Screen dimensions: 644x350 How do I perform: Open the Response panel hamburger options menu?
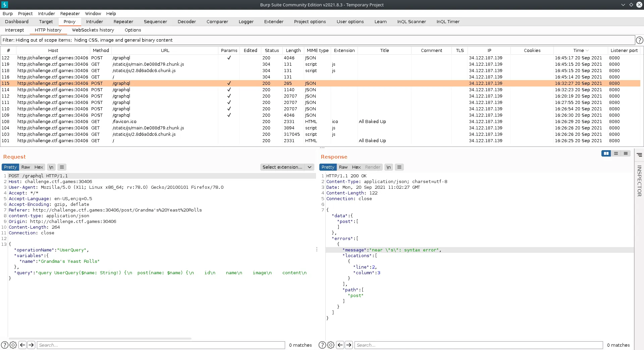(399, 167)
